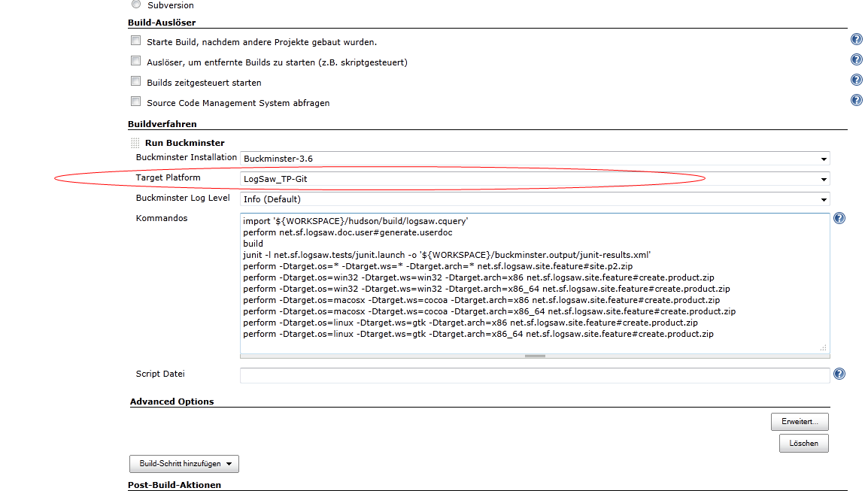Image resolution: width=868 pixels, height=491 pixels.
Task: Open the Buckminster Installation dropdown
Action: [535, 159]
